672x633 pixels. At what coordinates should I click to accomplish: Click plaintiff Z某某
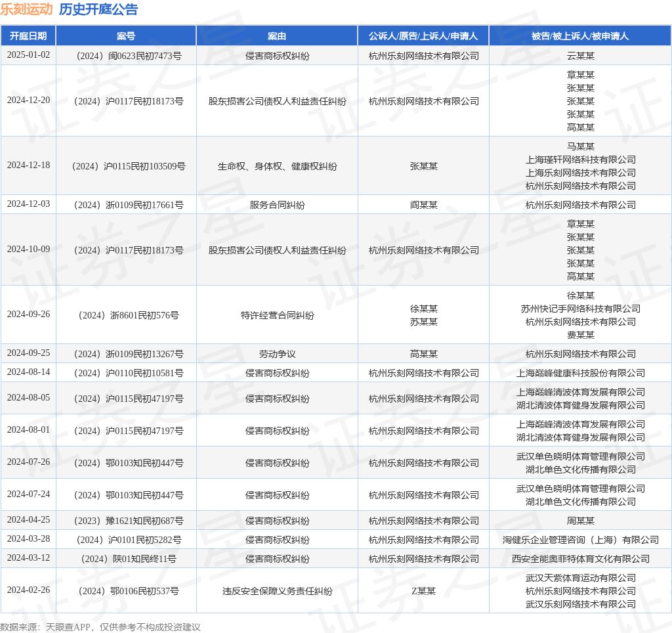click(423, 591)
